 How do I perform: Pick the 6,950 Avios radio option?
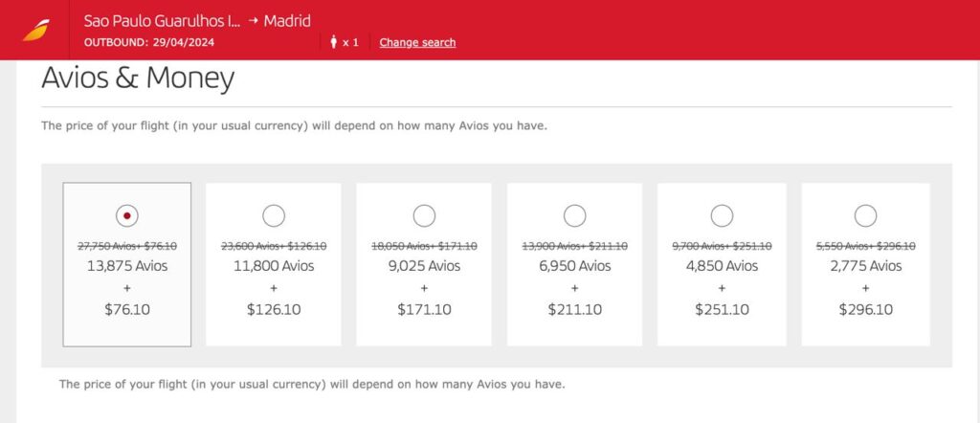click(574, 215)
